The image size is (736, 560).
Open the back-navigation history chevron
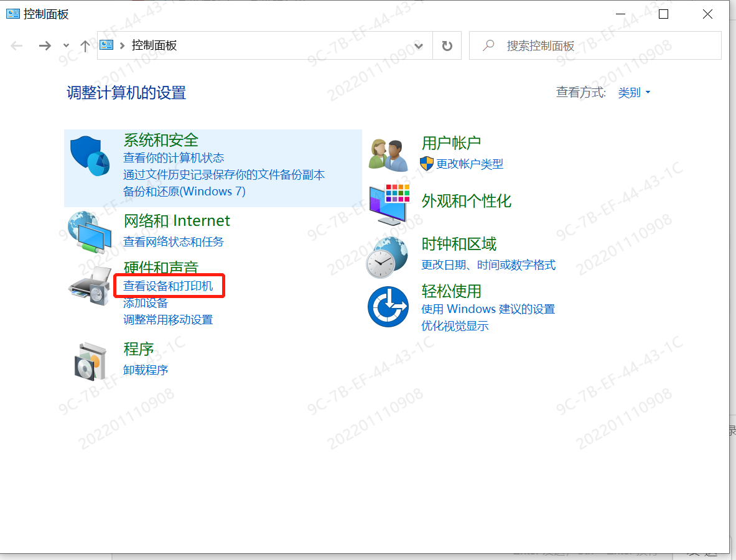click(x=65, y=45)
